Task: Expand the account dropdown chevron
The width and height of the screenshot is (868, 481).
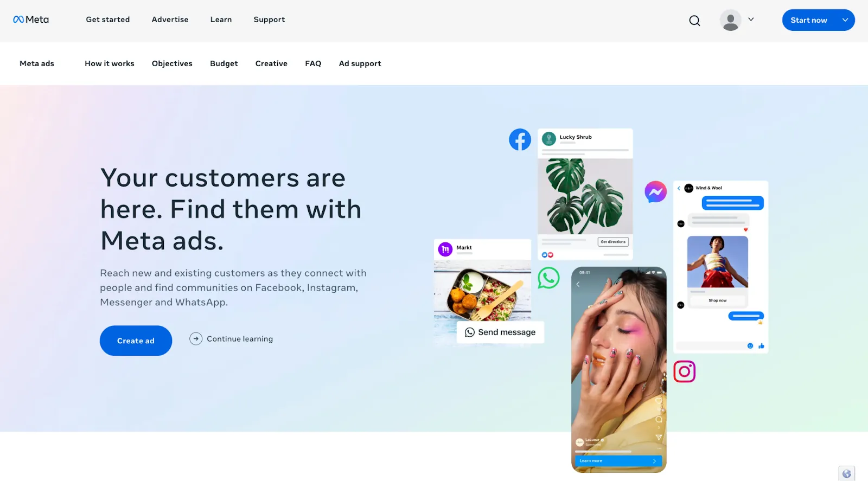Action: point(751,20)
